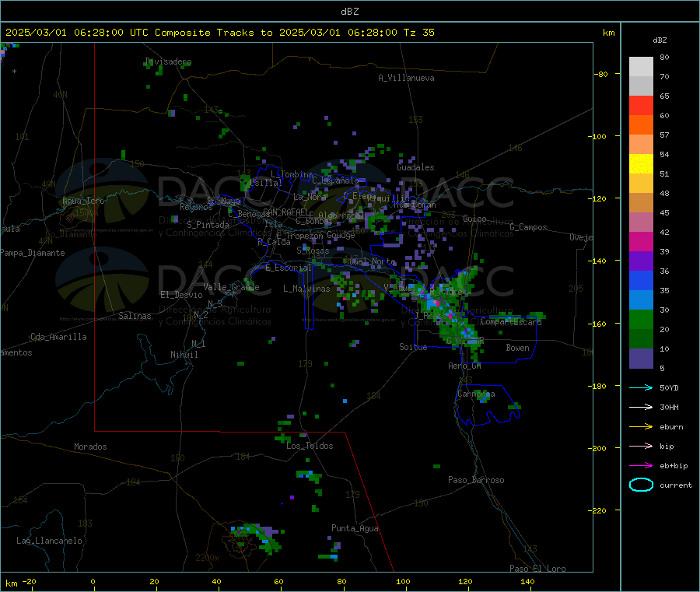Click the 'S_Pintada' map label

(208, 225)
